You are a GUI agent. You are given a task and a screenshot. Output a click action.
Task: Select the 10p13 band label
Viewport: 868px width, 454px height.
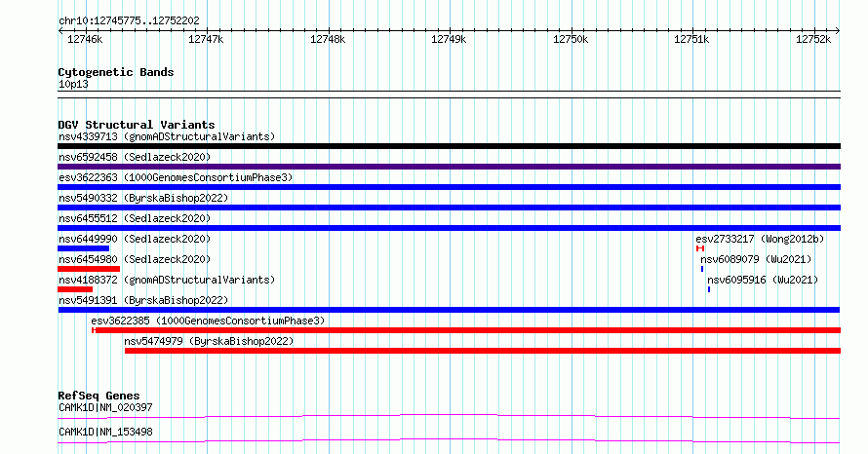[x=73, y=84]
